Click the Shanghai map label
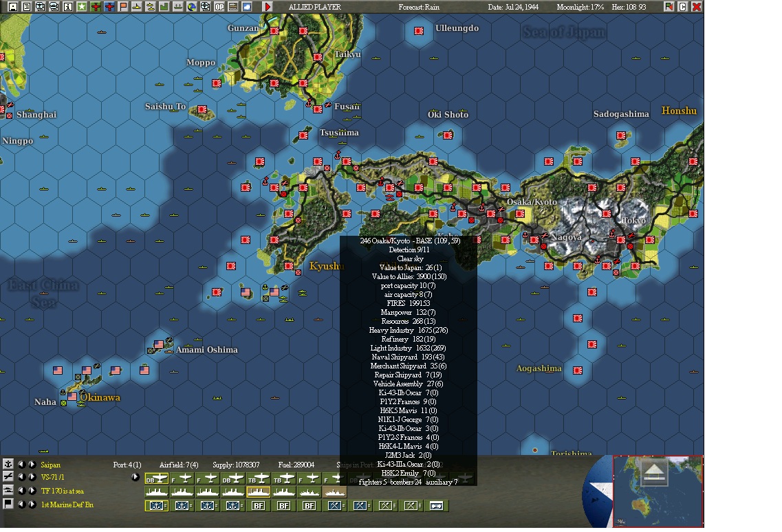The image size is (782, 532). coord(36,115)
